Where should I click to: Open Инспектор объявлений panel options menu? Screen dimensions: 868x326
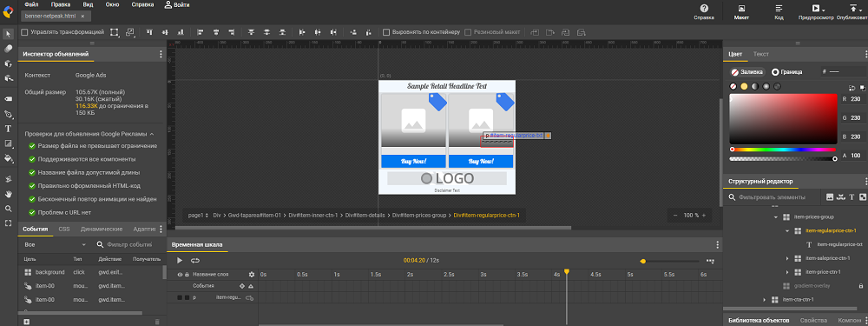(x=161, y=54)
